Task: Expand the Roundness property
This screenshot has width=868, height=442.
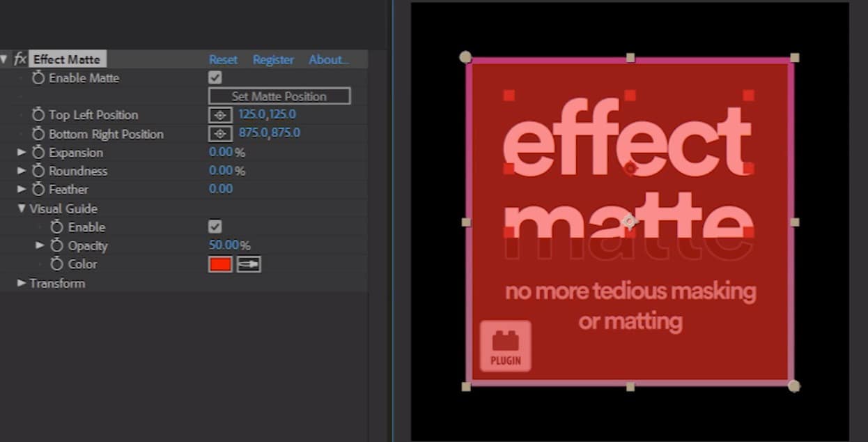Action: pos(22,170)
